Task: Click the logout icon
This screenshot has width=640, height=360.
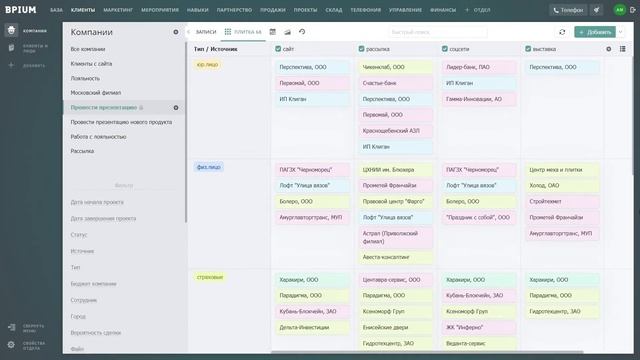Action: 633,10
